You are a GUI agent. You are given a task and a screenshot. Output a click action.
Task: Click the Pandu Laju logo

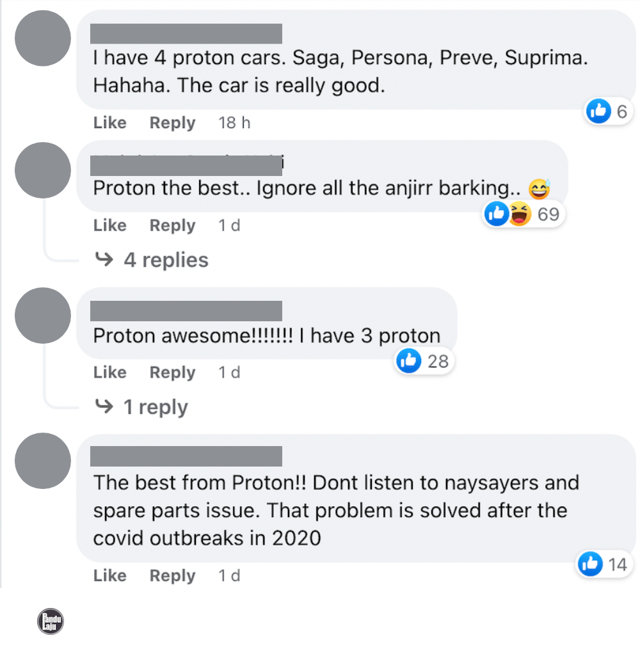coord(51,622)
